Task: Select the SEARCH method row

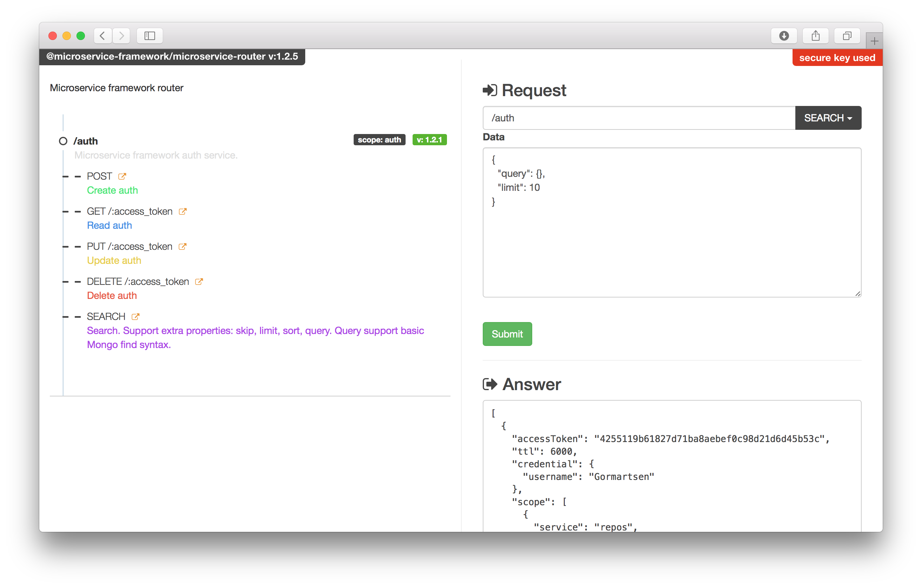Action: point(106,316)
